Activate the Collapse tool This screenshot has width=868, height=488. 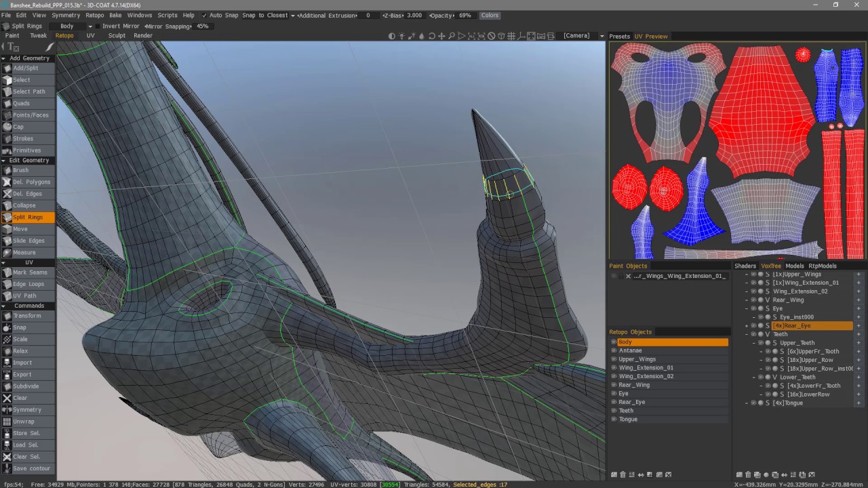click(x=28, y=205)
